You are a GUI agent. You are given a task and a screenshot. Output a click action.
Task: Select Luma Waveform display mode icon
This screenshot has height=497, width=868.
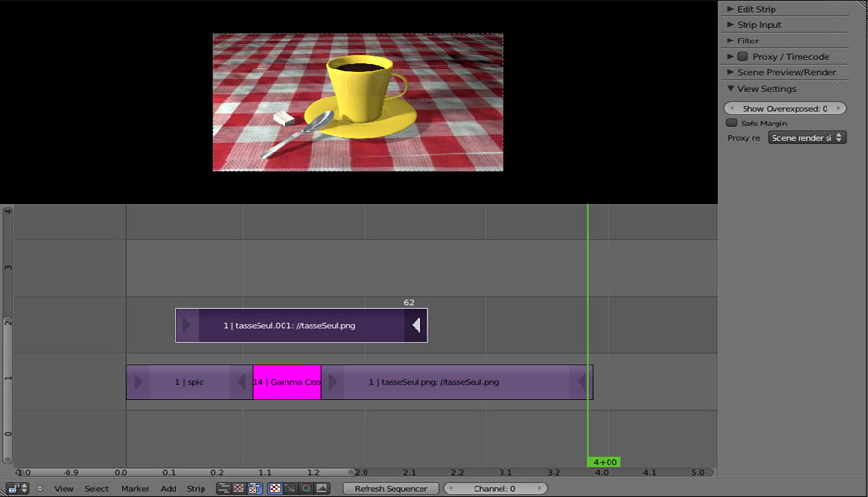[x=290, y=488]
